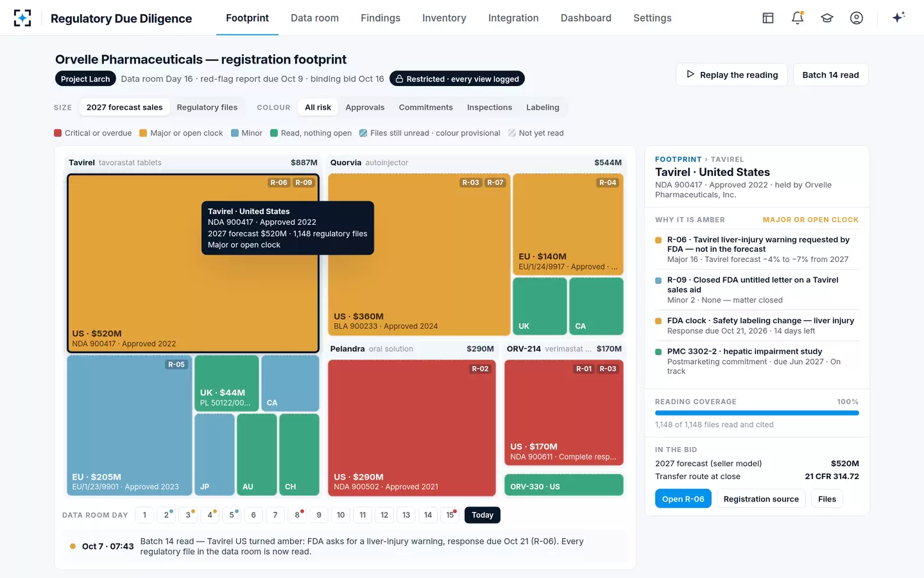Colour by Inspections
The image size is (924, 578).
coord(490,107)
